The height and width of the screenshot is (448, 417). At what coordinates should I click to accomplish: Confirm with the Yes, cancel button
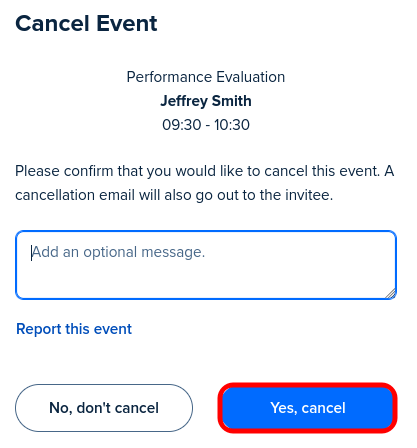(x=307, y=408)
